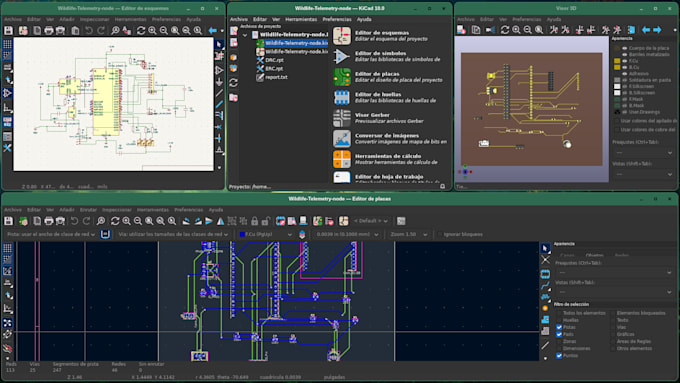Viewport: 680px width, 383px height.
Task: Open Archivo menu in KiCad manager
Action: 239,19
